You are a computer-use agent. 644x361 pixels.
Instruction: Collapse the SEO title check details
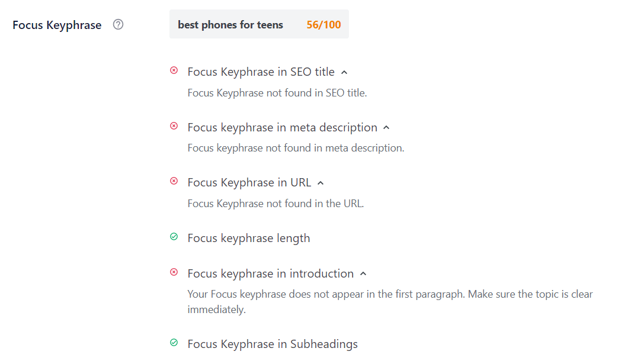coord(344,71)
